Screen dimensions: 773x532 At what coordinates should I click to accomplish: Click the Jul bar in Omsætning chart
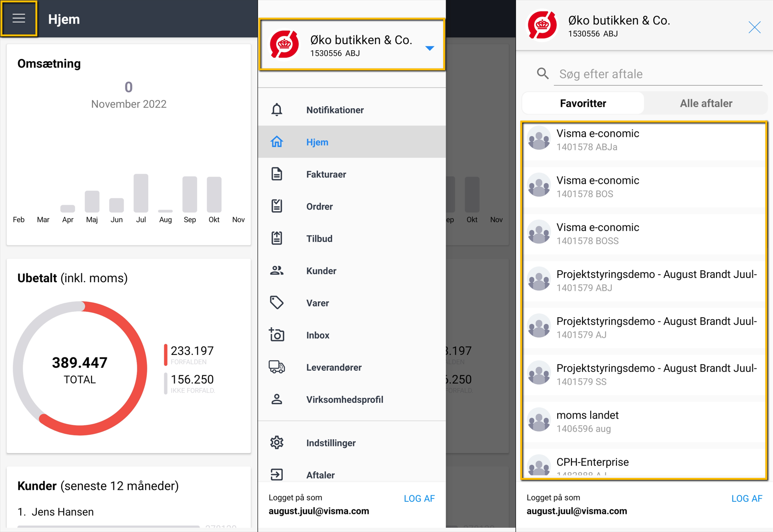click(141, 193)
